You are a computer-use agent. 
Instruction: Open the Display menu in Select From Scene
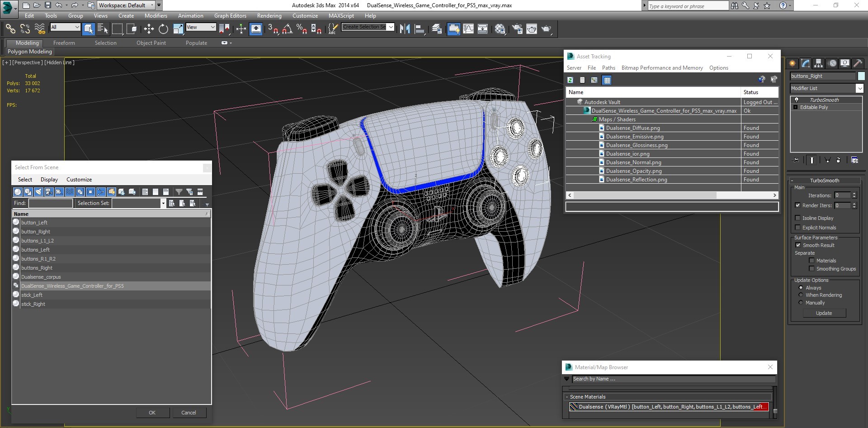point(49,180)
